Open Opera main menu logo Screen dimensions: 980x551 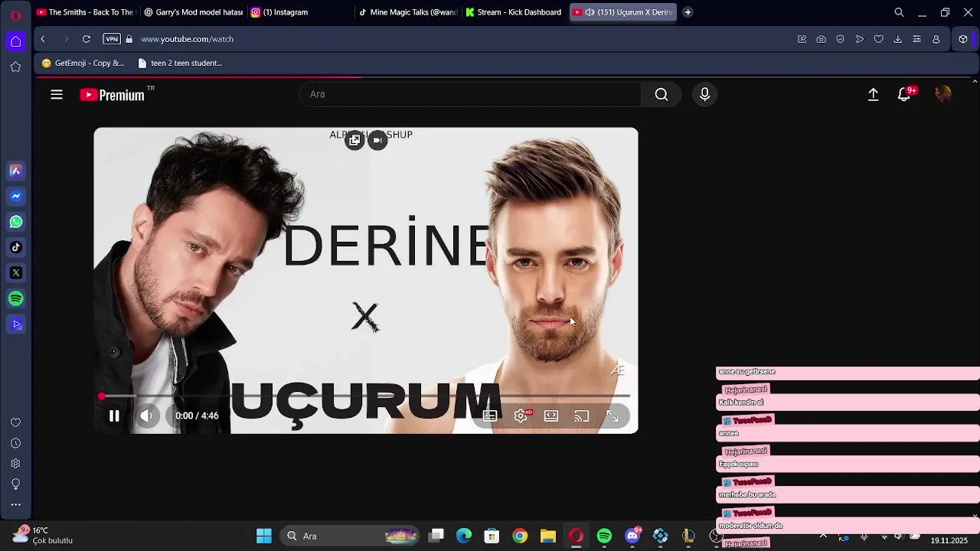pyautogui.click(x=15, y=15)
